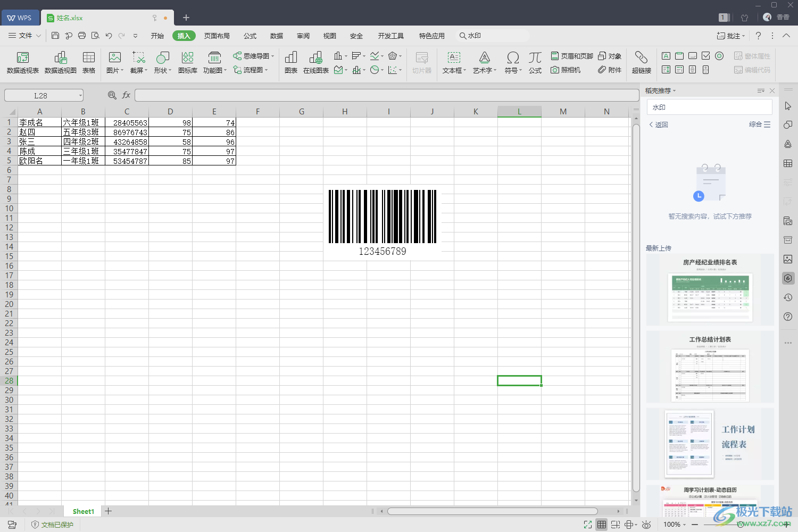This screenshot has height=532, width=798.
Task: Click the print icon in quick access toolbar
Action: 82,36
